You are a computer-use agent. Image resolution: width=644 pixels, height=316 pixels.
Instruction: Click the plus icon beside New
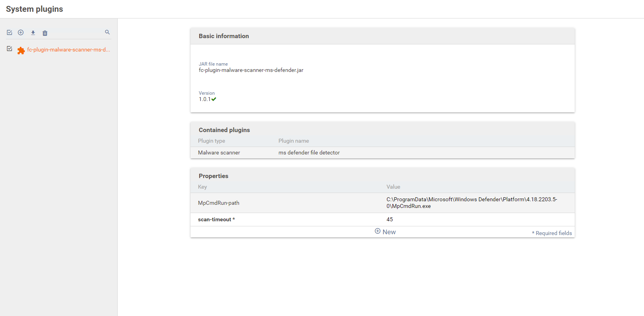(378, 231)
